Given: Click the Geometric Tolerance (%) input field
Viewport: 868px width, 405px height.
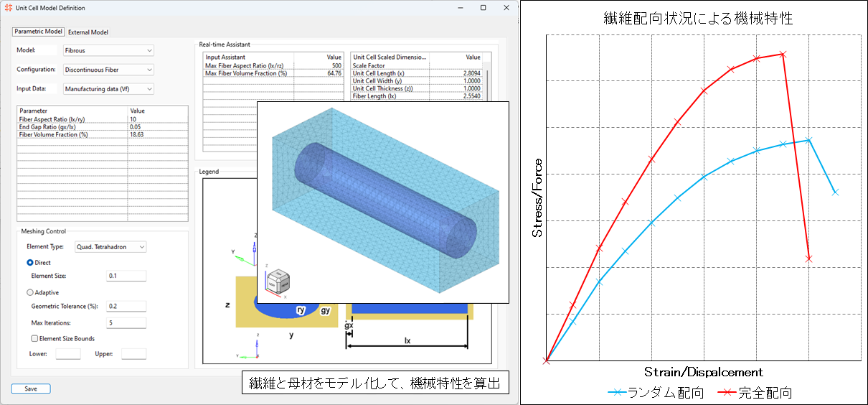Looking at the screenshot, I should pyautogui.click(x=126, y=306).
